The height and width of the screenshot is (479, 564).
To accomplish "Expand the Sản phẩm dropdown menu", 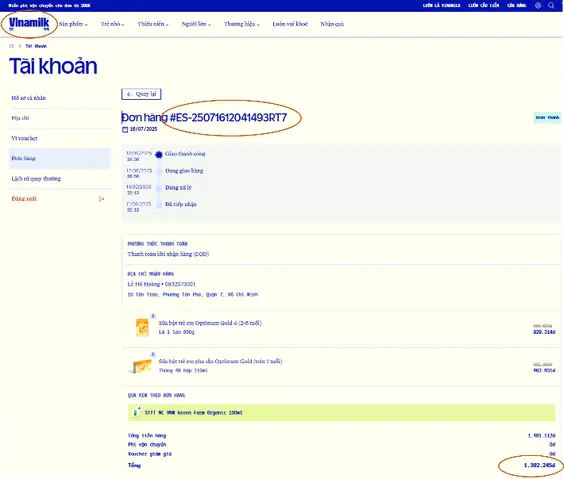I will click(x=73, y=24).
